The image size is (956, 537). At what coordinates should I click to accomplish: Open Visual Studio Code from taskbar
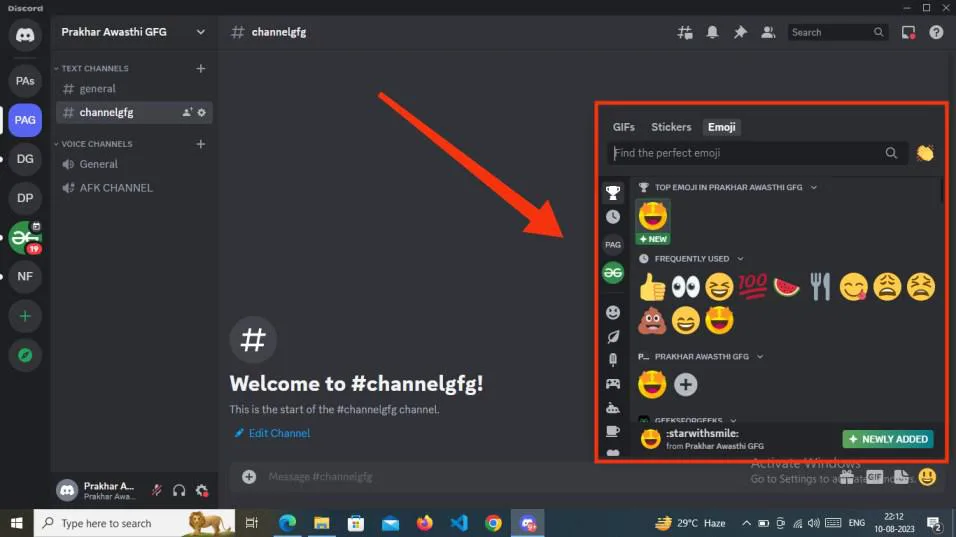pos(458,523)
